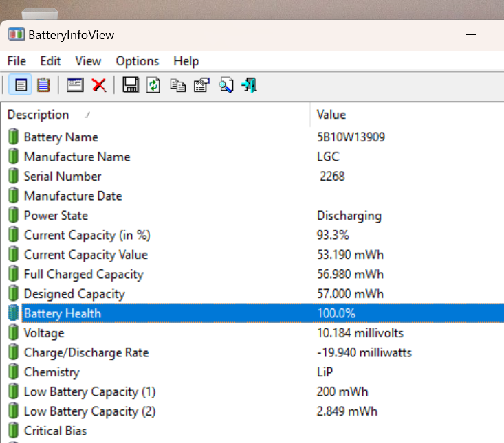
Task: Click the battery icon beside Battery Health
Action: [14, 313]
